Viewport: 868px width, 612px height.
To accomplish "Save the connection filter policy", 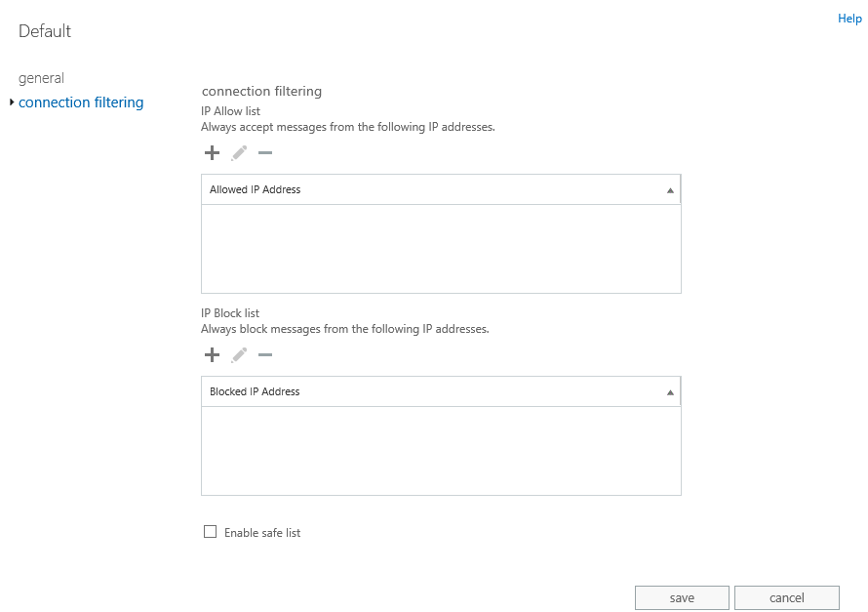I will click(682, 597).
